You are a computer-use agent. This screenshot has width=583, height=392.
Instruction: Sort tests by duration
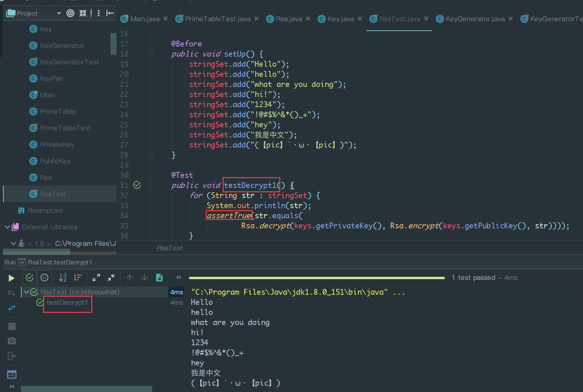(x=78, y=277)
